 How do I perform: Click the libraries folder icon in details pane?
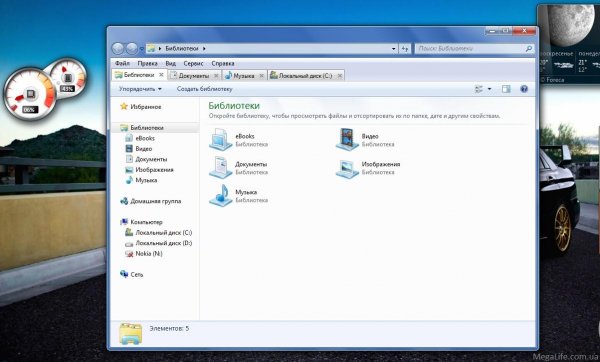(130, 333)
